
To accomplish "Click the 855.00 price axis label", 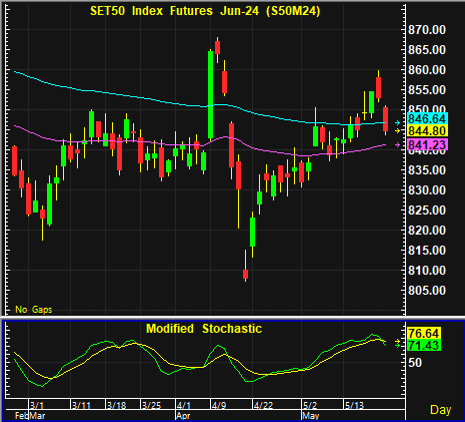I will pyautogui.click(x=427, y=90).
